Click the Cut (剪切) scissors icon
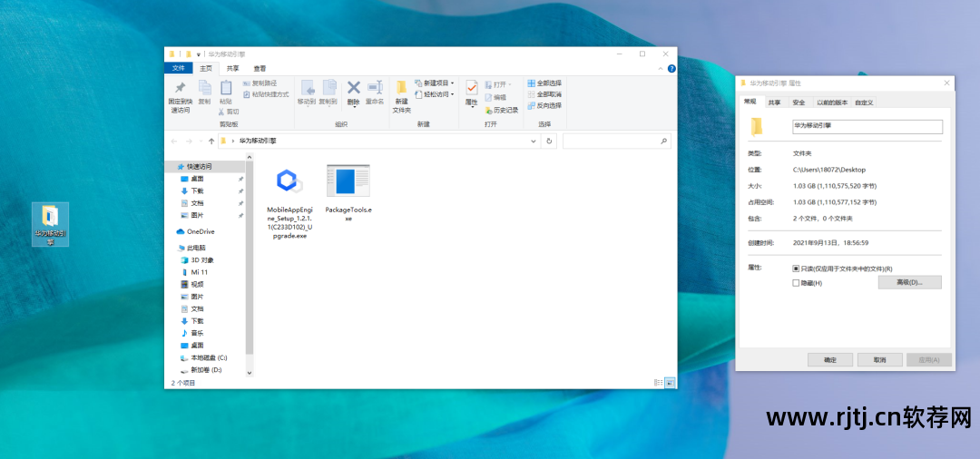Image resolution: width=980 pixels, height=459 pixels. pos(221,112)
